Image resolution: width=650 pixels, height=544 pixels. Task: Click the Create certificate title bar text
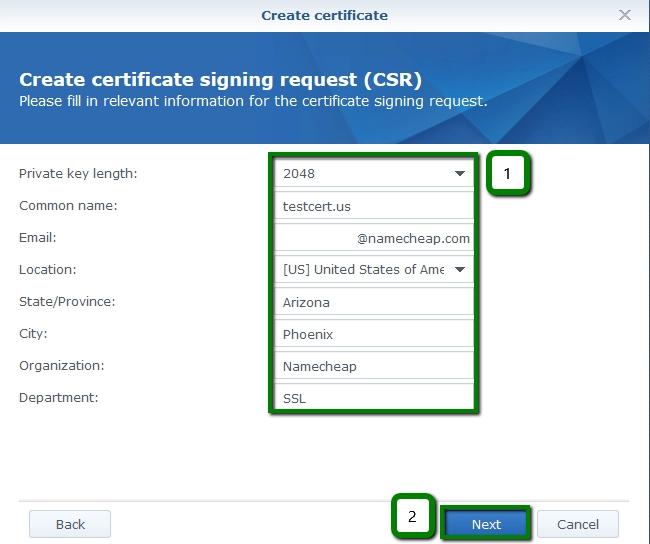pos(324,15)
